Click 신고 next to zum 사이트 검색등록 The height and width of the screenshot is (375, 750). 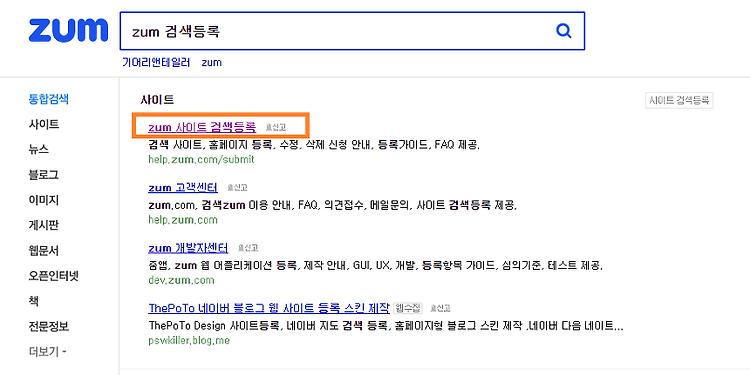[276, 127]
